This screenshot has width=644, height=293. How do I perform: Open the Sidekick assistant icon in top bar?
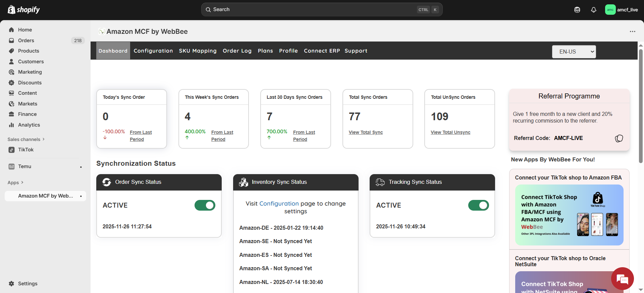coord(577,10)
